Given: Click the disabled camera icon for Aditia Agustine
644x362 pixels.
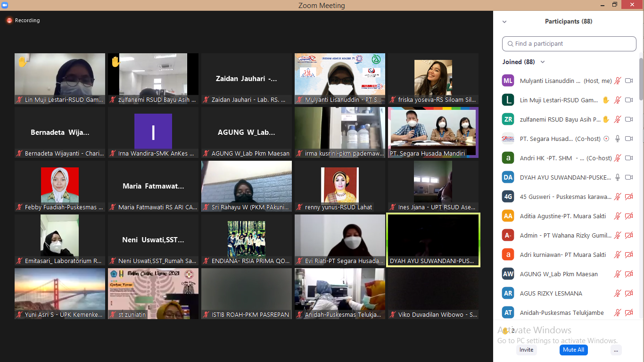Looking at the screenshot, I should [x=628, y=216].
